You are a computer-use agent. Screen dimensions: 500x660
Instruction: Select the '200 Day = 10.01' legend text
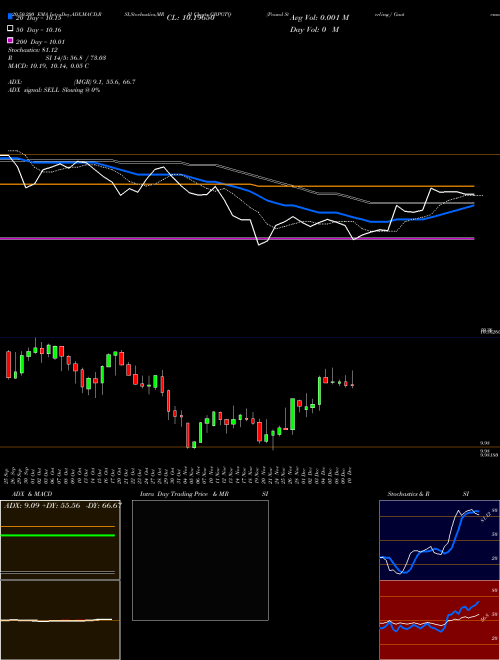click(40, 42)
